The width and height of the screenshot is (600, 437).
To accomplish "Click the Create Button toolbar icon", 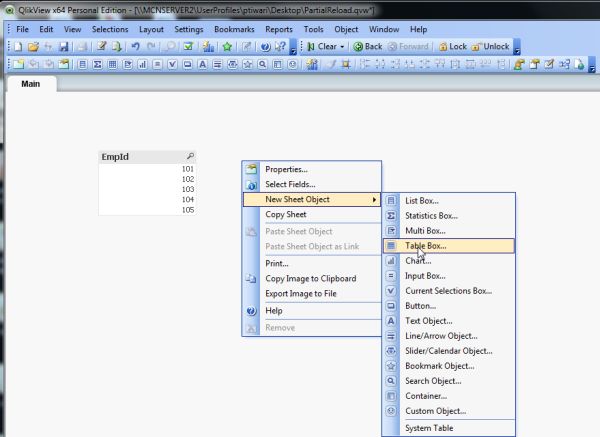I will 187,65.
